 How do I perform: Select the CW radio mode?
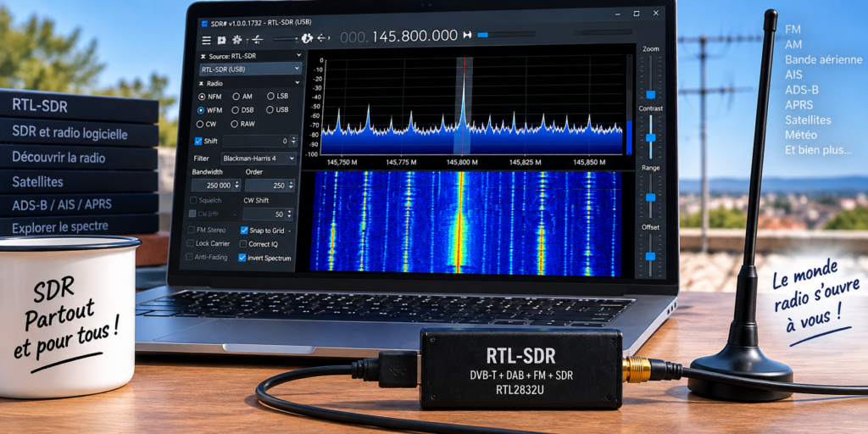[x=201, y=124]
